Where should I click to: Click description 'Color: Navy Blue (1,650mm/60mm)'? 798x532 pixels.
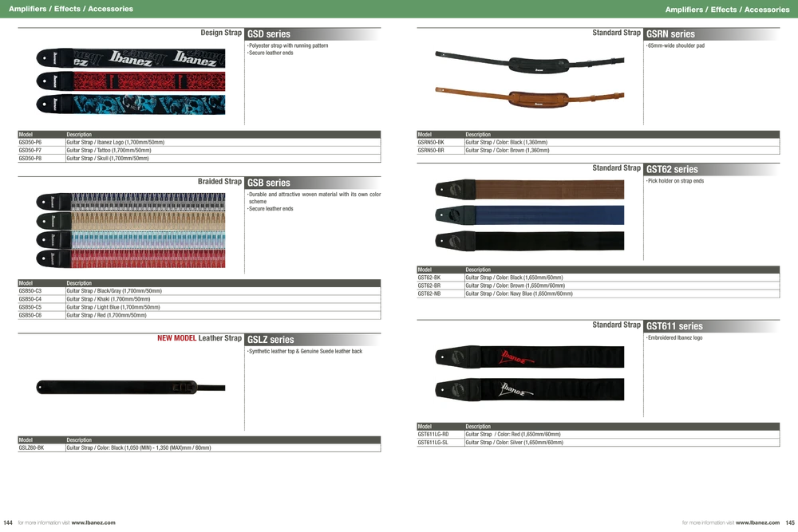pos(535,294)
